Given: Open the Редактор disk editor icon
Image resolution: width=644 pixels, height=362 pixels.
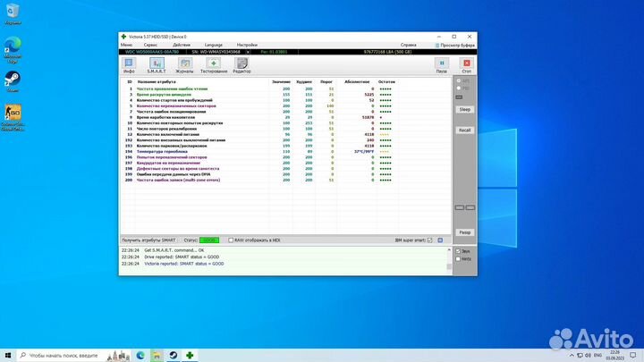Looking at the screenshot, I should [x=241, y=65].
